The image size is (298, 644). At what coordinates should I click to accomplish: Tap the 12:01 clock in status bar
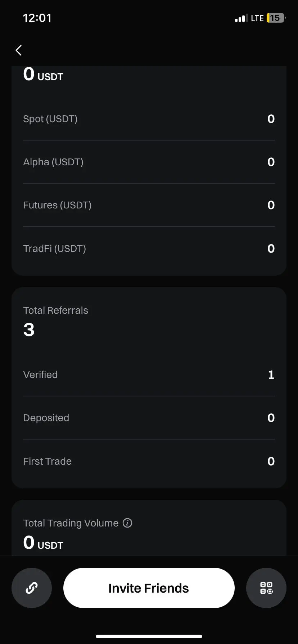tap(37, 18)
